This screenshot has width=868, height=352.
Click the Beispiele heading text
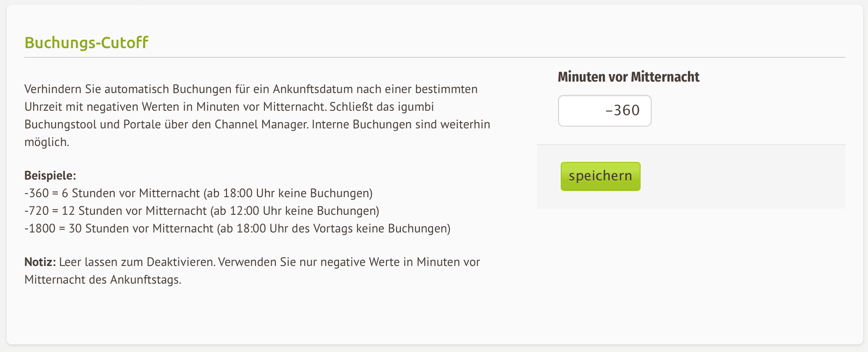point(49,175)
